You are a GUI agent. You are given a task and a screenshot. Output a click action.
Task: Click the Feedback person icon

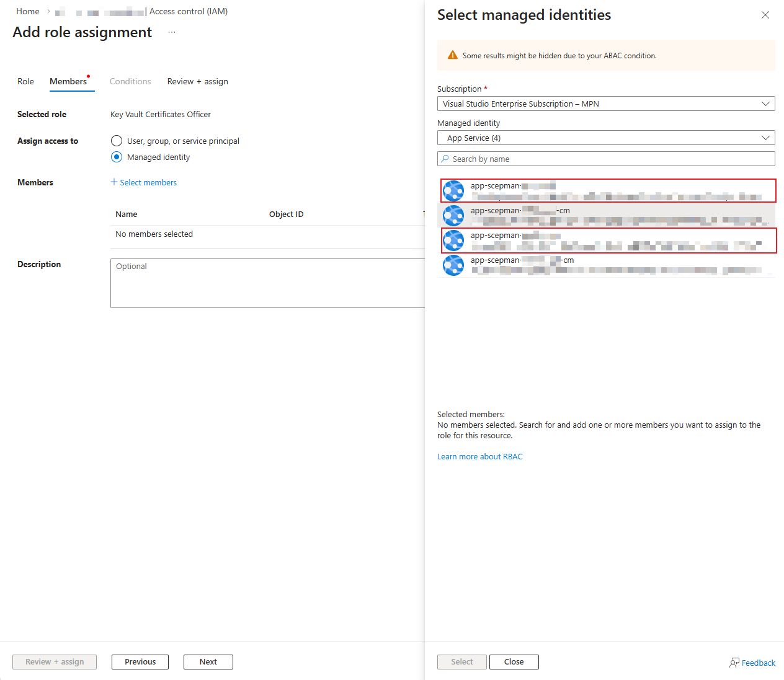(x=734, y=663)
